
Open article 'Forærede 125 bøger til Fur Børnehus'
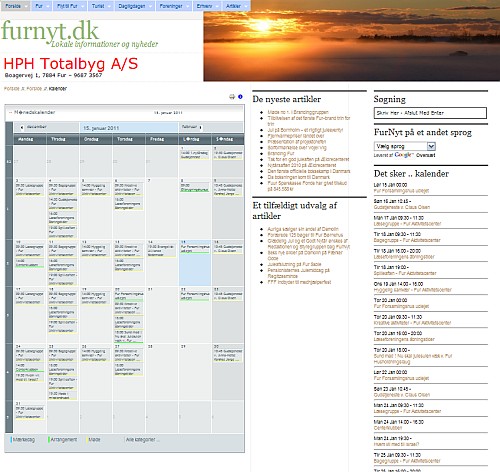coord(305,235)
